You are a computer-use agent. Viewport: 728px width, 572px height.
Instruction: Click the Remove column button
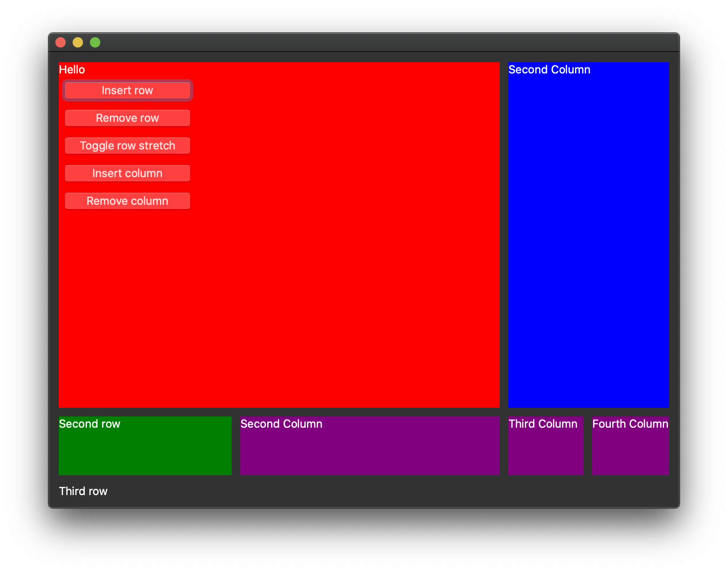(x=128, y=201)
